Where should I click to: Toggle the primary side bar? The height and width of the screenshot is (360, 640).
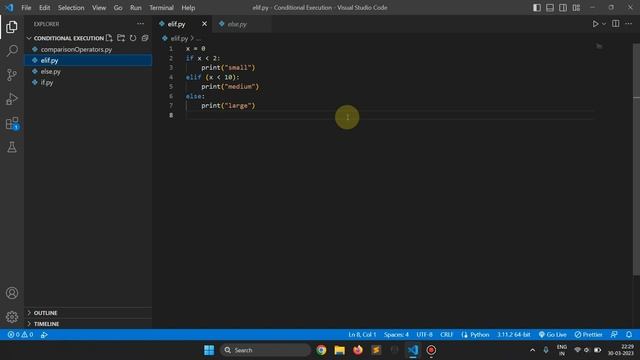(x=537, y=8)
